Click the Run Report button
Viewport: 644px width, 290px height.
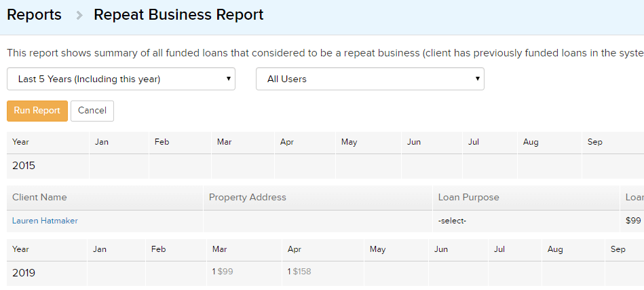click(37, 111)
